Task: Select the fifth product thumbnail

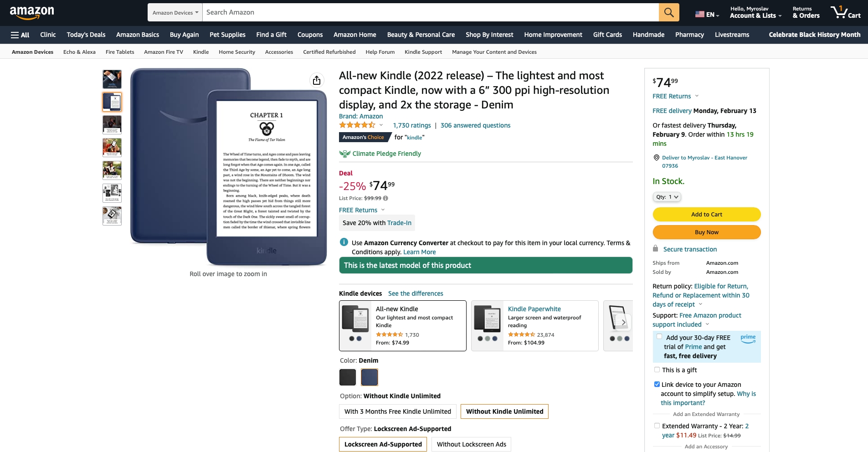Action: point(112,170)
